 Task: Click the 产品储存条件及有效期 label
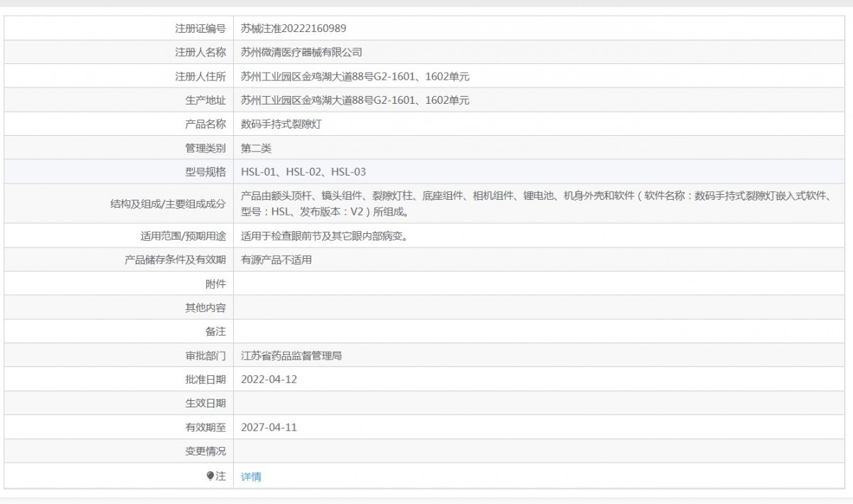point(175,259)
